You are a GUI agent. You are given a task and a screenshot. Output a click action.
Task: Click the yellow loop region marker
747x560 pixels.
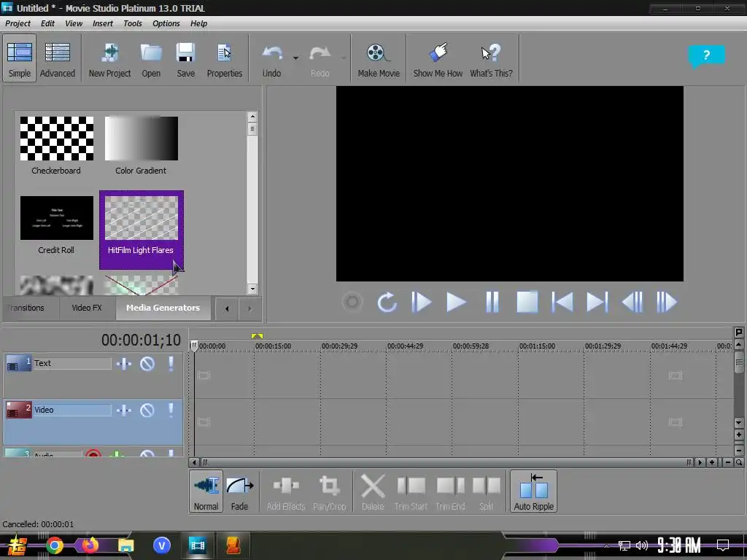click(257, 335)
